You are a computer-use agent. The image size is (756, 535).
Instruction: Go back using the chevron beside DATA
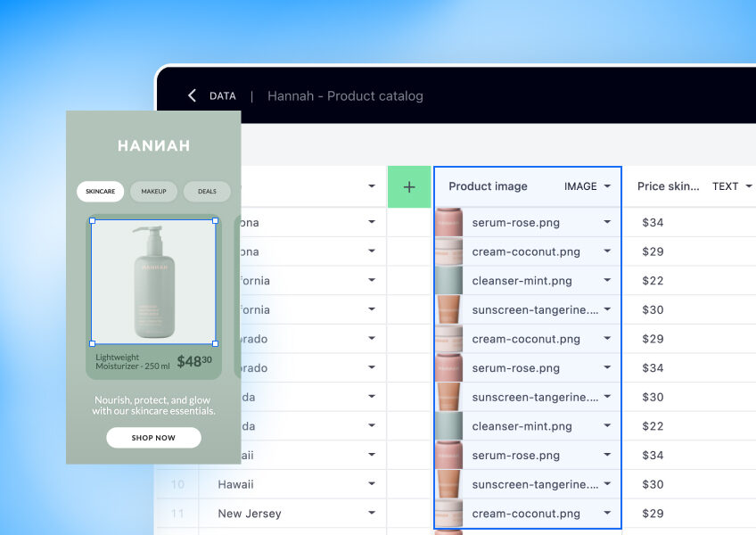192,95
